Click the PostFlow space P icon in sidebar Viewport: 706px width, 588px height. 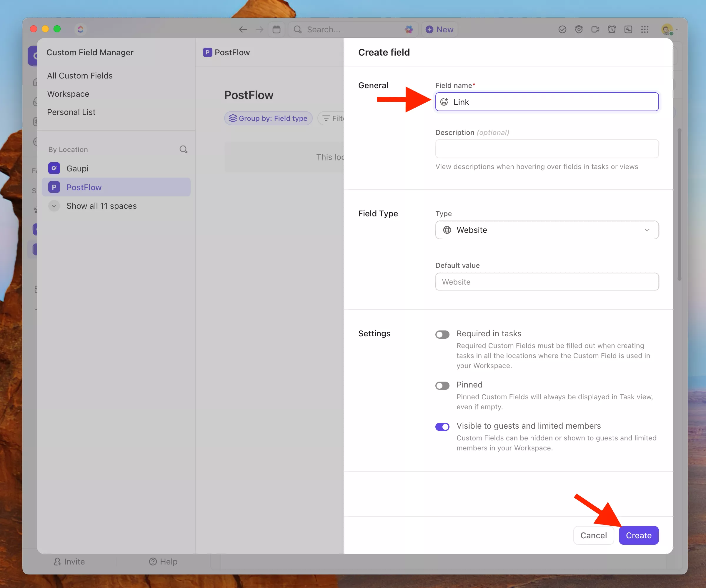tap(54, 187)
